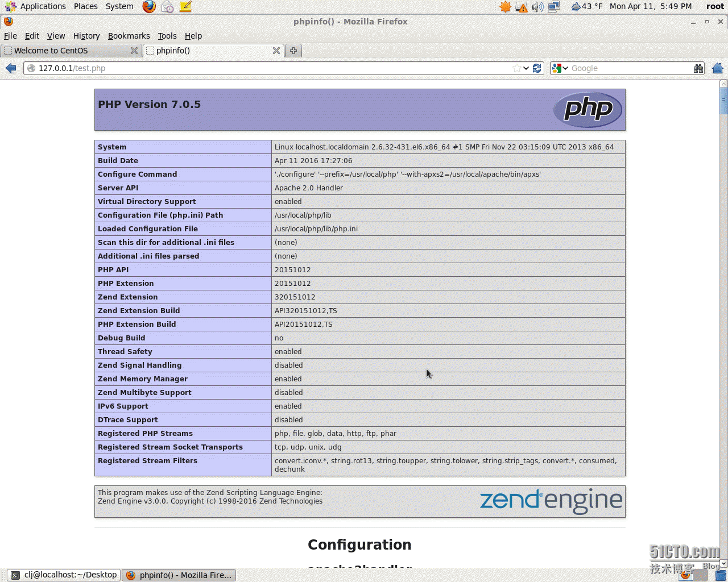Open the volume speaker tray icon

537,7
